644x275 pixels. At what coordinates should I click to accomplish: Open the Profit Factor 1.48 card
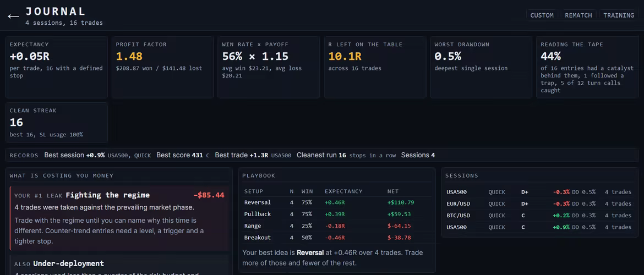(162, 67)
